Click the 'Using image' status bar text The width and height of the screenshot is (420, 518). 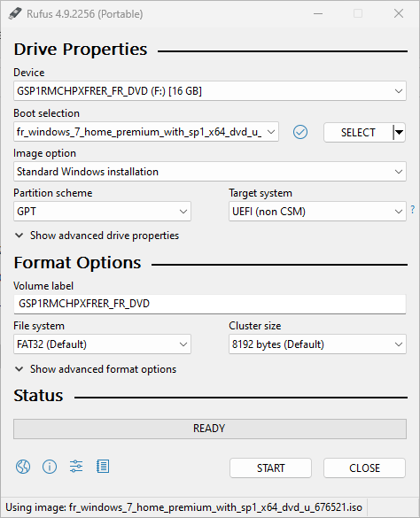183,507
